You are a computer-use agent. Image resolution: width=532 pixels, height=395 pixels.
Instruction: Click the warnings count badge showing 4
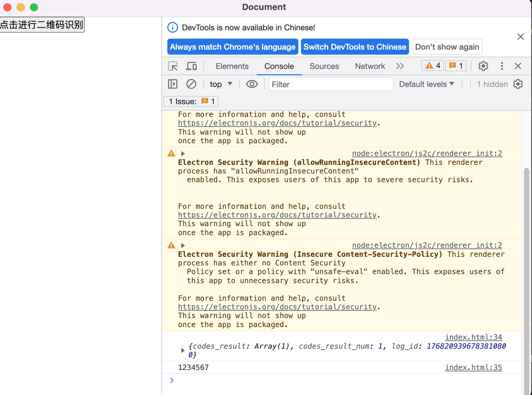(x=433, y=66)
